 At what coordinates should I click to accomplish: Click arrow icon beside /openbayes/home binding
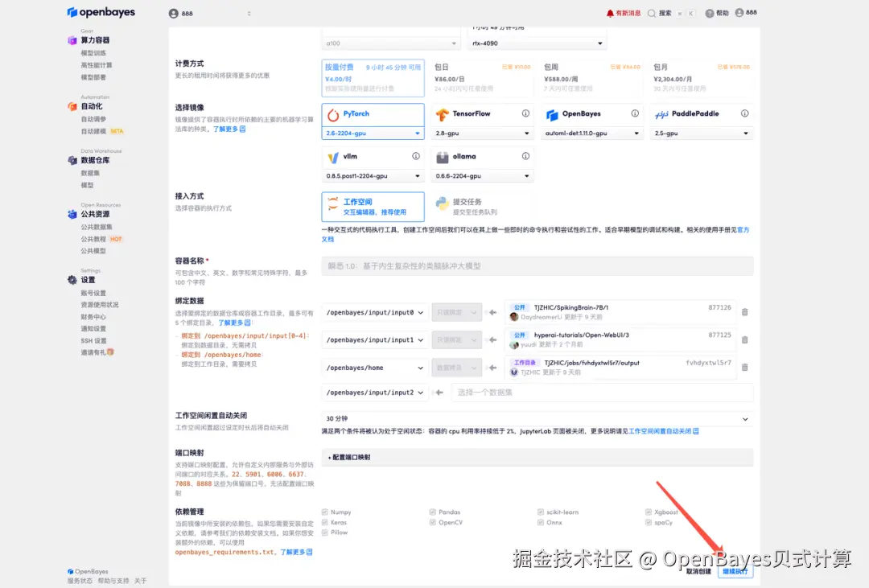[492, 368]
